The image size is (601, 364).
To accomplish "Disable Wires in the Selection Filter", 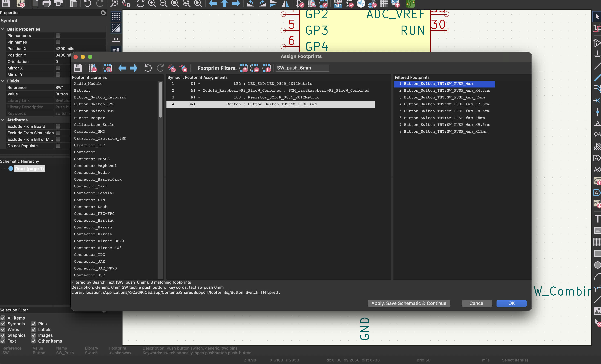I will (x=3, y=330).
